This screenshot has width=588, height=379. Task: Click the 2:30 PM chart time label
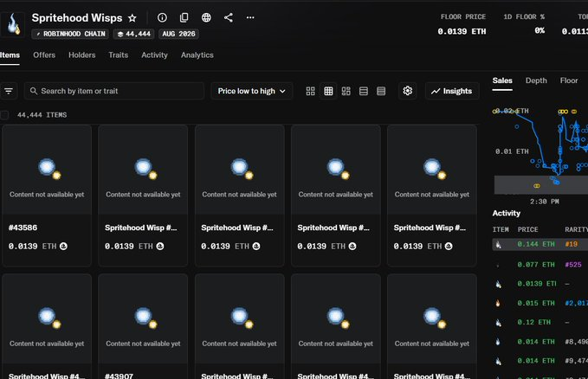544,202
